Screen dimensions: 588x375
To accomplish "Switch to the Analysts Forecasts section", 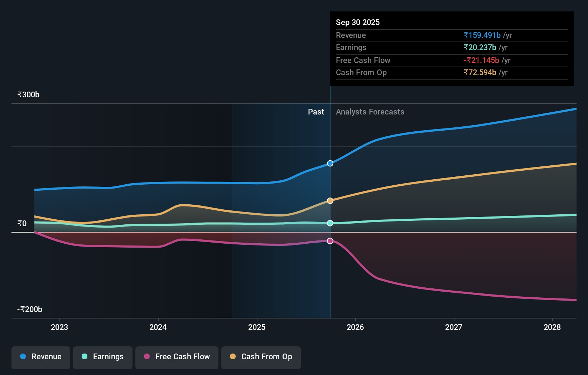I will tap(370, 112).
